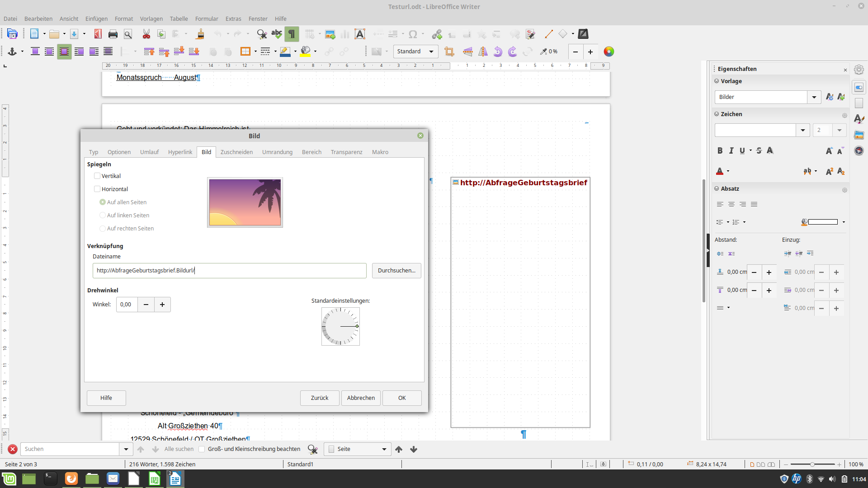The width and height of the screenshot is (868, 488).
Task: Click the Anchor icon in image toolbar
Action: pyautogui.click(x=12, y=52)
